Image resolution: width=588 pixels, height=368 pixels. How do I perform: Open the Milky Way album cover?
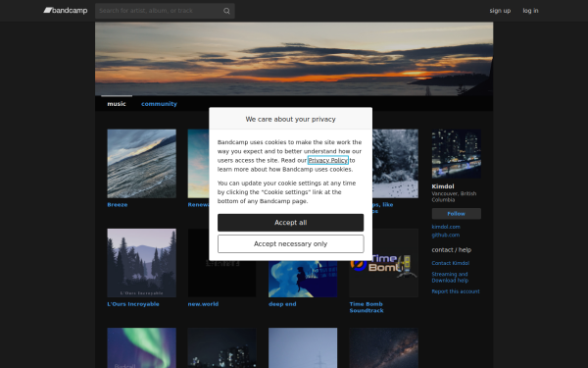[383, 347]
